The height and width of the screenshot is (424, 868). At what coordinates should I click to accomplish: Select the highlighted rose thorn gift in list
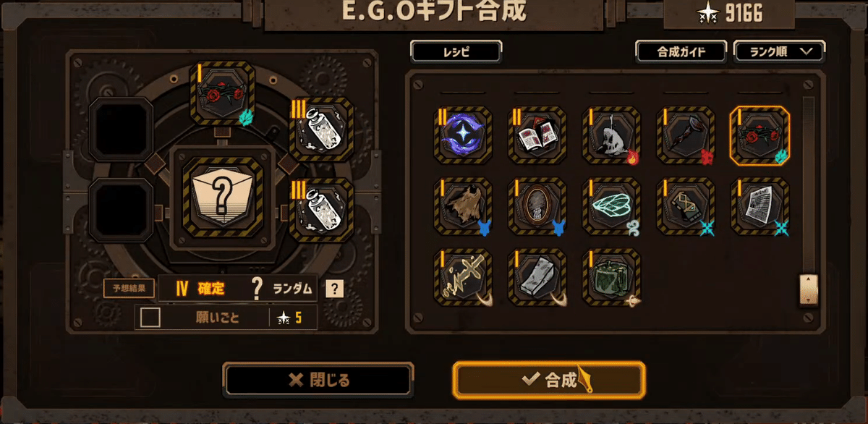pos(759,135)
